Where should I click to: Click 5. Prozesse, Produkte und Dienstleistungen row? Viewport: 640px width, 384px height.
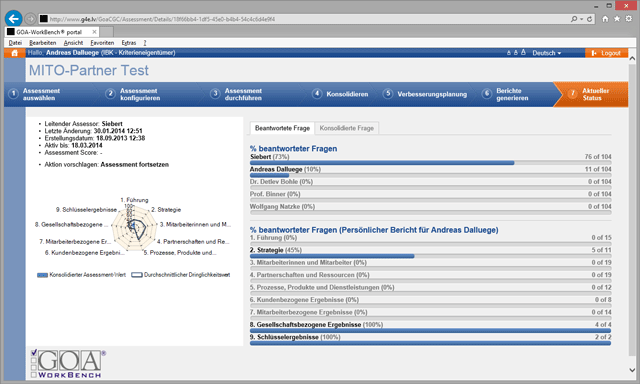click(x=431, y=289)
